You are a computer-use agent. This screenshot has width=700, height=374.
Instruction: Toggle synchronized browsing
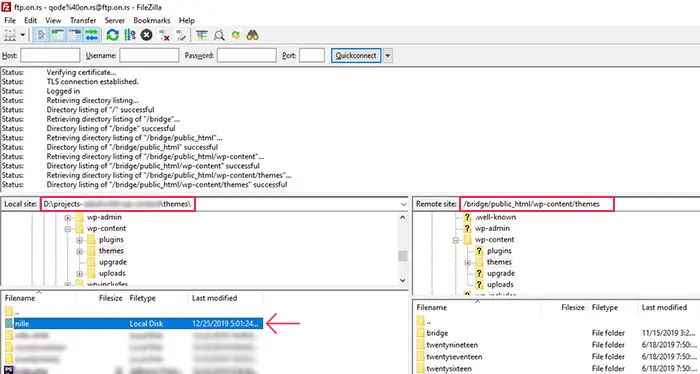[236, 35]
